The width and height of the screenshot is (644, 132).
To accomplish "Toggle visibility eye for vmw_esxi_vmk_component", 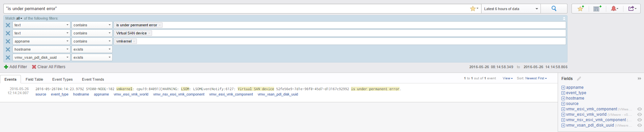I will tap(639, 109).
